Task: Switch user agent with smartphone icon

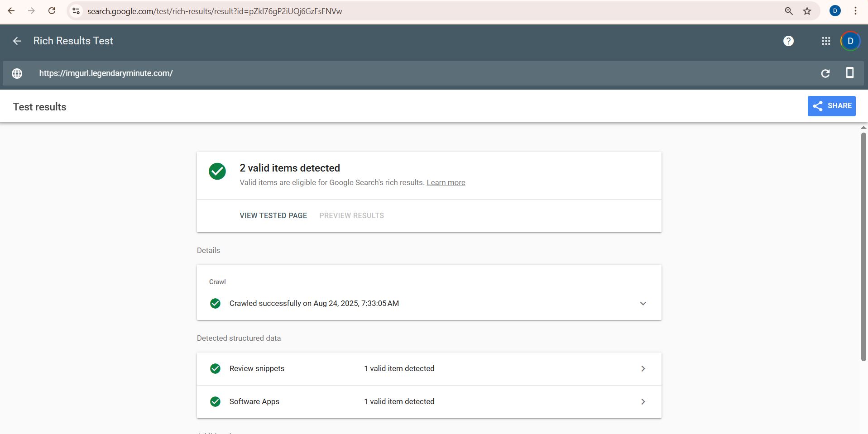Action: (x=850, y=73)
